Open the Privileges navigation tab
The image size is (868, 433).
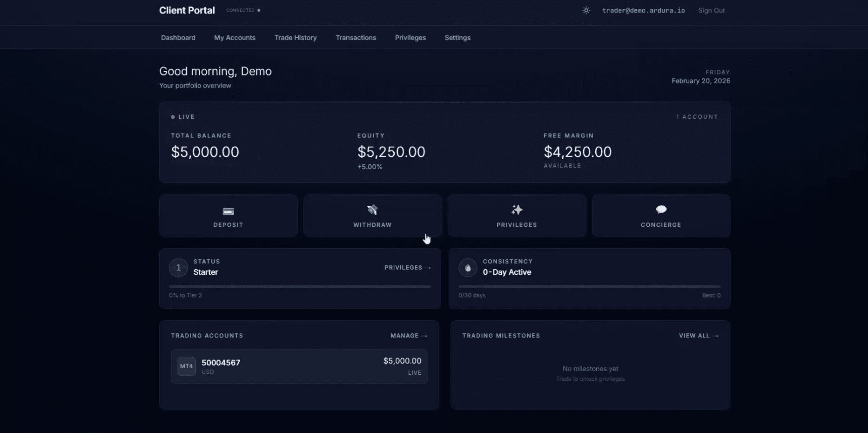410,38
